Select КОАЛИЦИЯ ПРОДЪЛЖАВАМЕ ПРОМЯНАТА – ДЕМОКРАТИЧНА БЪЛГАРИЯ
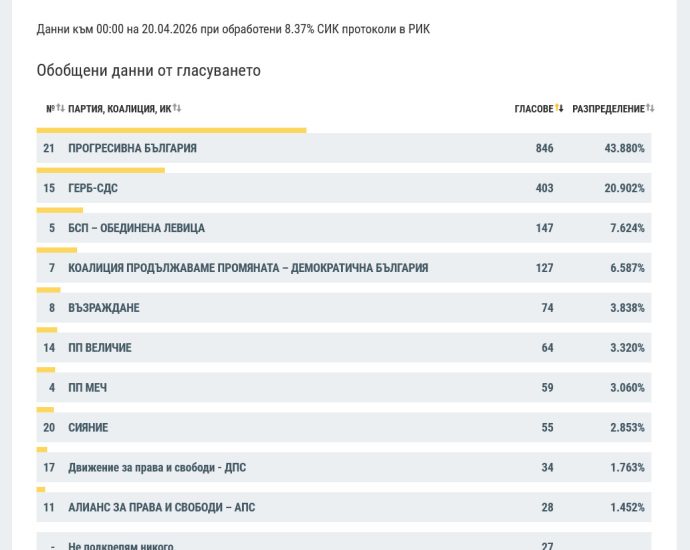Screen dimensions: 690x550 pyautogui.click(x=248, y=268)
